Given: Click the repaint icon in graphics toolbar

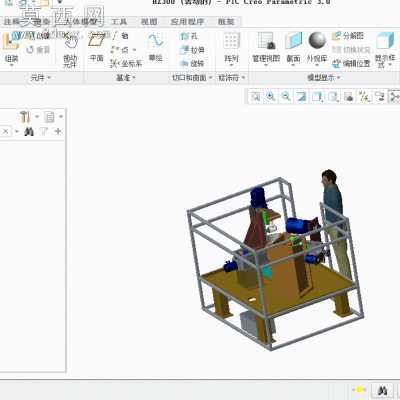Looking at the screenshot, I should pos(301,97).
